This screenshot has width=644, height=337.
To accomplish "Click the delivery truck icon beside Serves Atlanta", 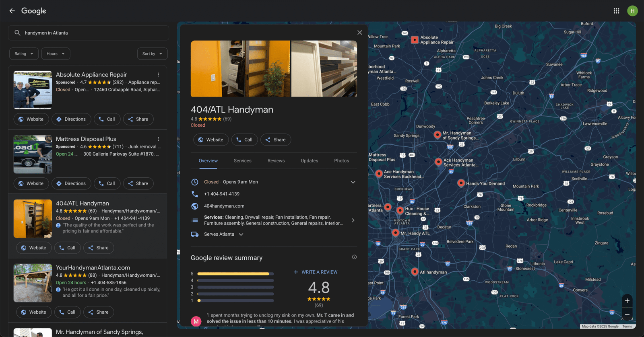I will tap(195, 234).
